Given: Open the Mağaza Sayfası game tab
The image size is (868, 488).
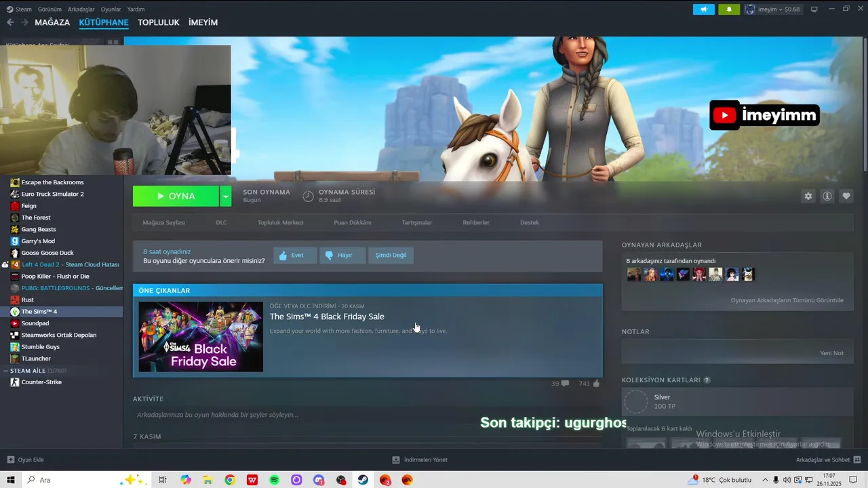Looking at the screenshot, I should [x=163, y=222].
